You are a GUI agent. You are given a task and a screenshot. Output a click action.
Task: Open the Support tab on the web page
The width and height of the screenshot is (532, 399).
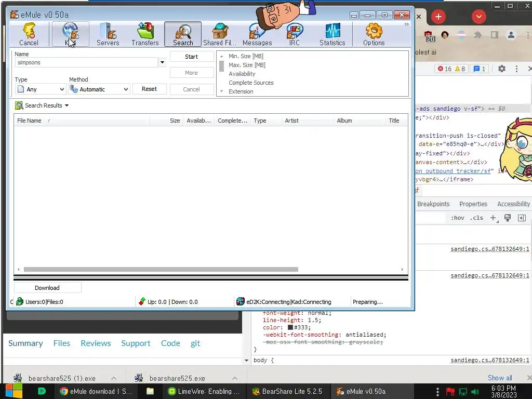[136, 343]
